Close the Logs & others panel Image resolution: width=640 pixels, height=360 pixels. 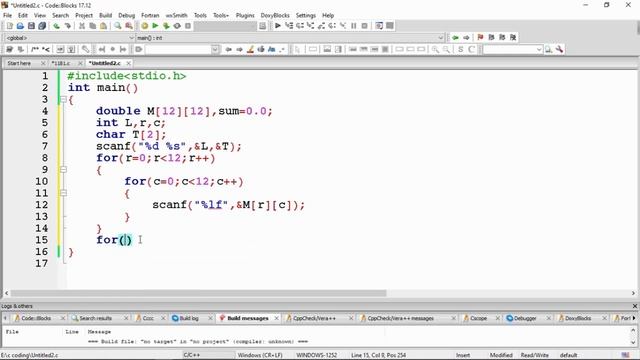click(635, 306)
